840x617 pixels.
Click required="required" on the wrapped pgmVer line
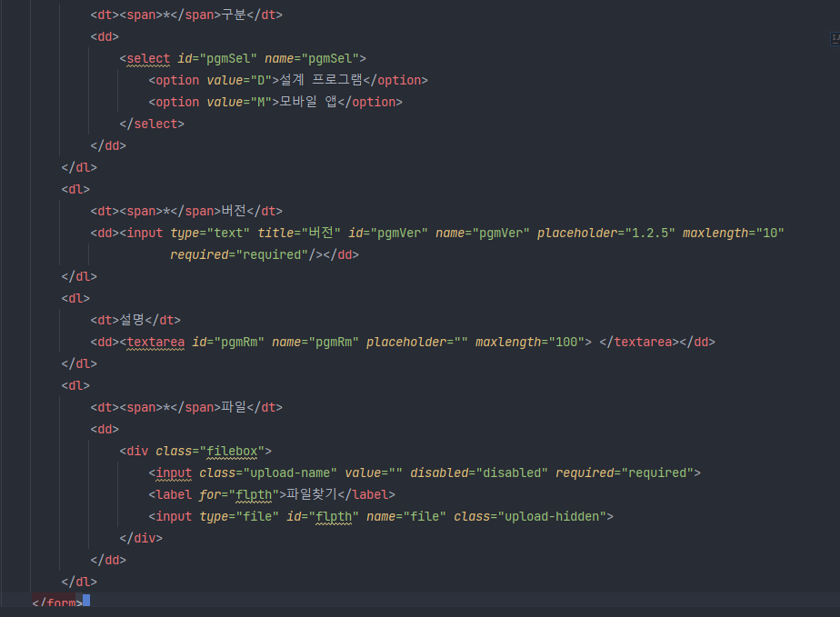(x=239, y=255)
